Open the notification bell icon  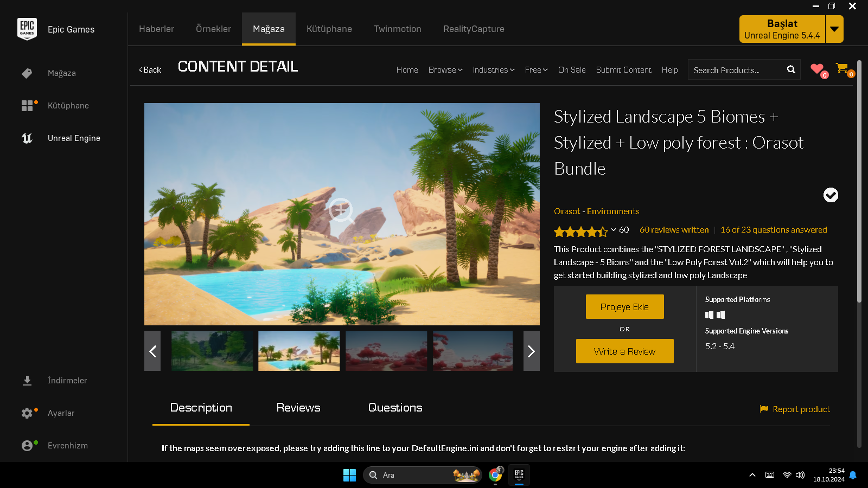click(x=853, y=475)
